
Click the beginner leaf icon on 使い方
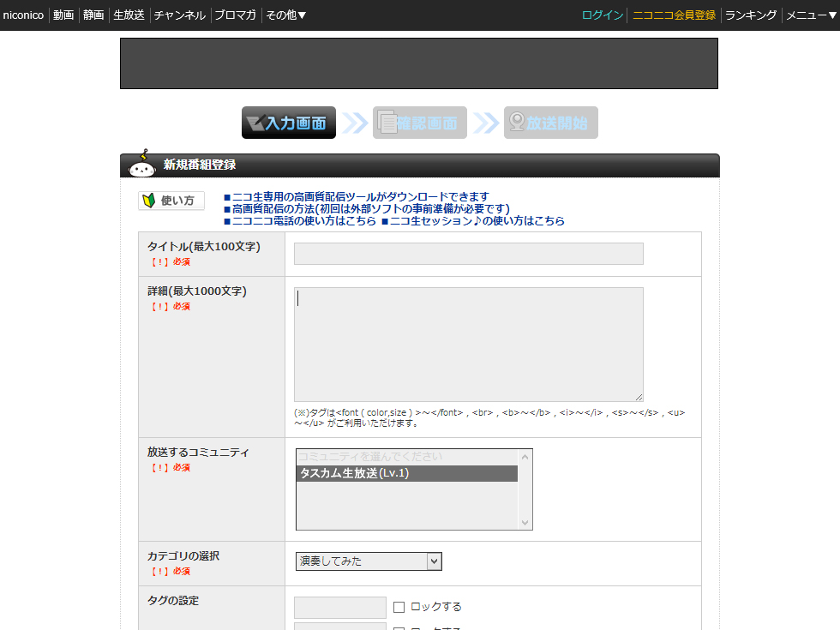click(149, 201)
